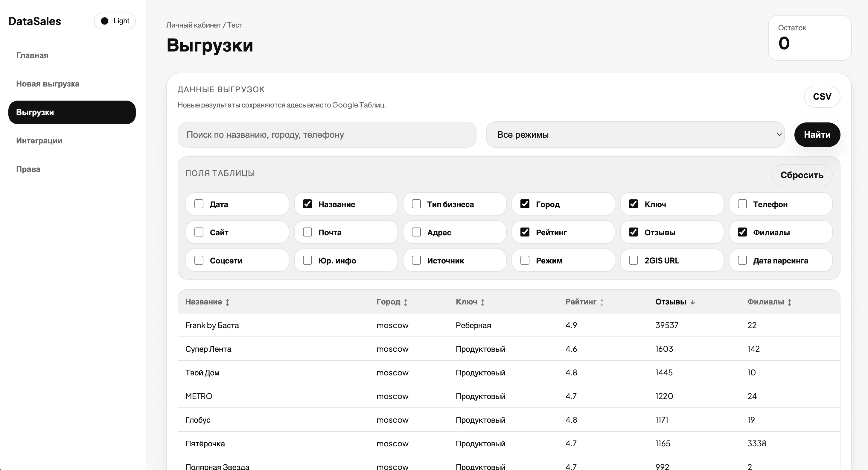Enable the Юр. инфо field checkbox
This screenshot has width=868, height=470.
[307, 260]
